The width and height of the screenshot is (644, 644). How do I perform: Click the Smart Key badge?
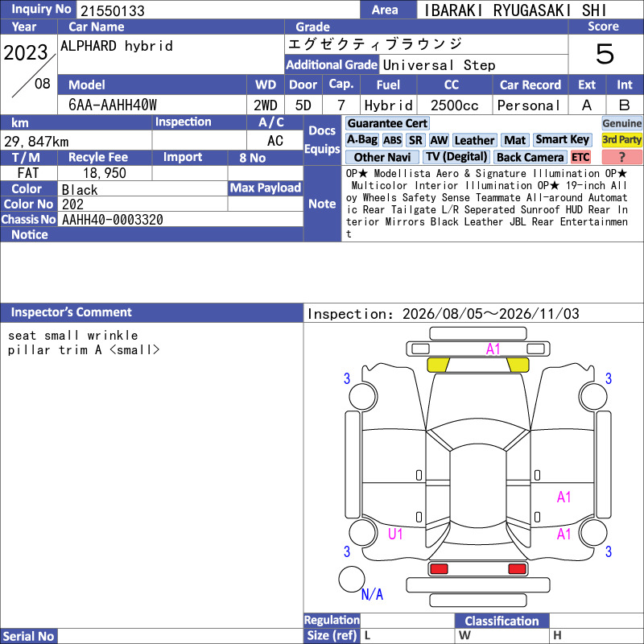tap(562, 139)
